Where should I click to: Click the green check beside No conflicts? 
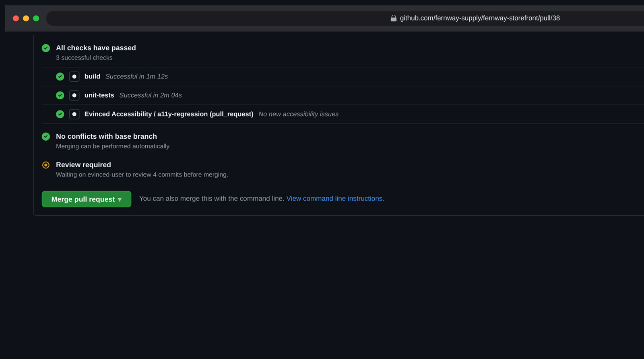[x=46, y=136]
